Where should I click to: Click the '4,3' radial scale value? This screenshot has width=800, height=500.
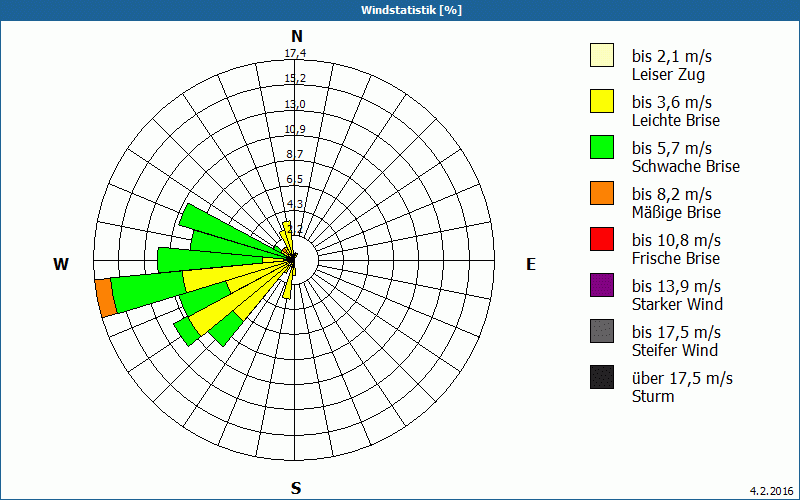tap(295, 204)
